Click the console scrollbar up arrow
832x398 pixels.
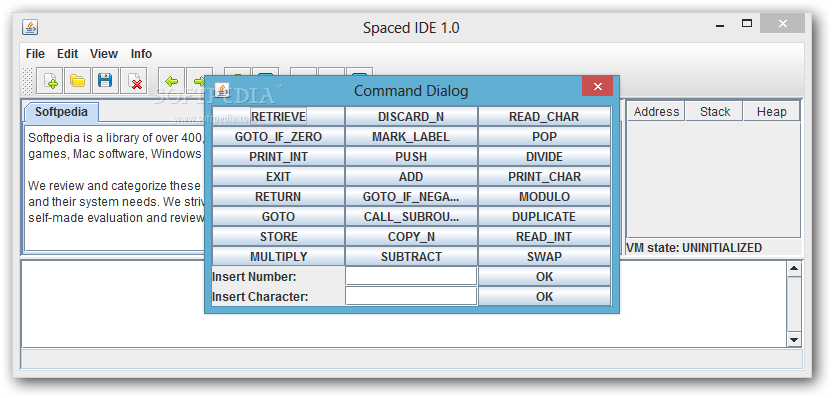tap(794, 269)
